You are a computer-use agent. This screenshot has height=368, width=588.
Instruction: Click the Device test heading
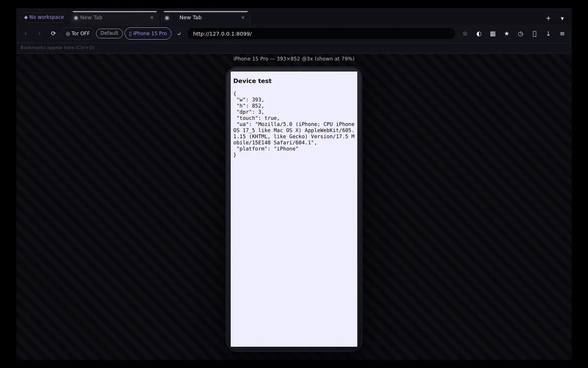pos(252,81)
